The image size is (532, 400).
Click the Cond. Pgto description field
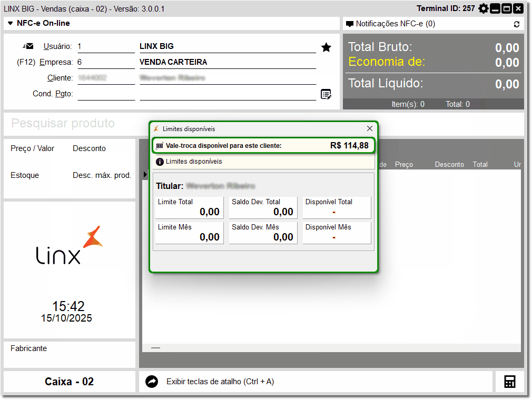228,94
